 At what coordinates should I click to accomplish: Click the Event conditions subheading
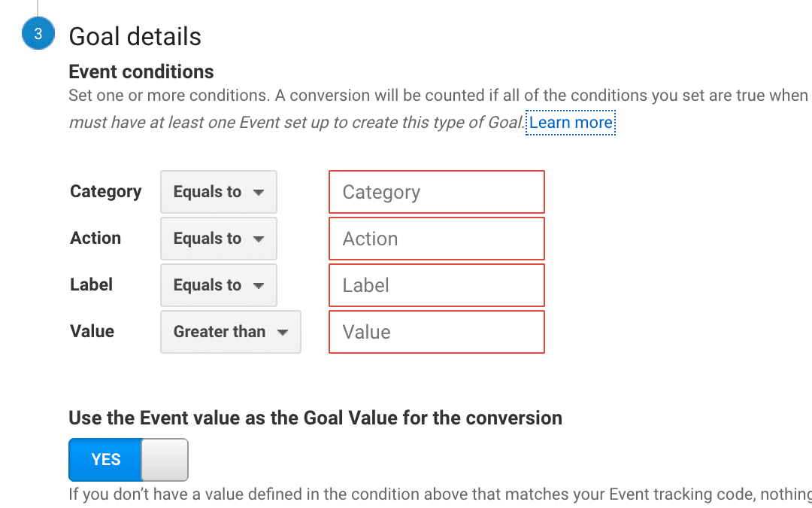click(141, 71)
